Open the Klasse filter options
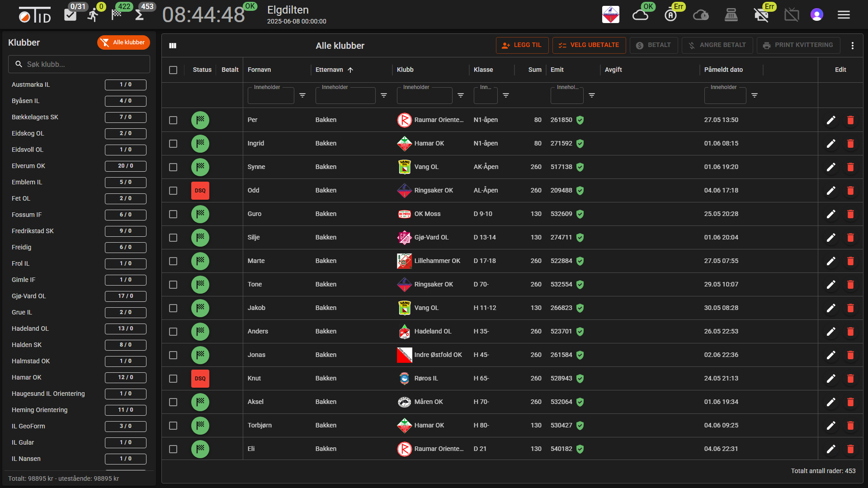The image size is (868, 488). (x=506, y=95)
